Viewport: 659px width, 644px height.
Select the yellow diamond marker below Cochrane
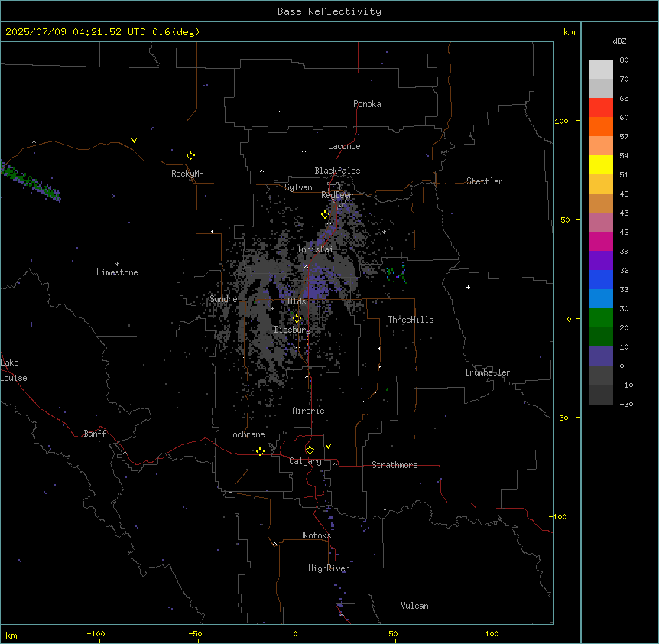[260, 451]
